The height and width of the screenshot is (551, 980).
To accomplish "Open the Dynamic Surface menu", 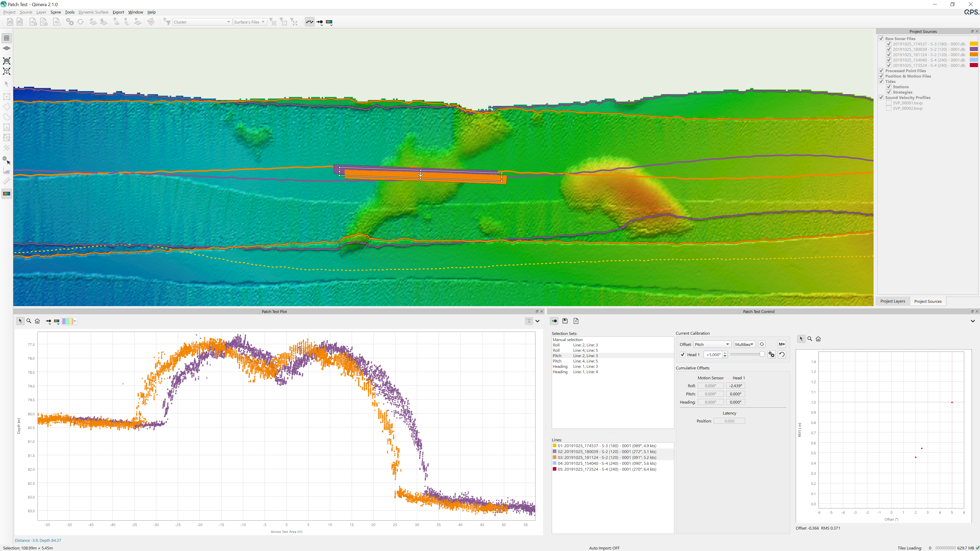I will click(93, 12).
